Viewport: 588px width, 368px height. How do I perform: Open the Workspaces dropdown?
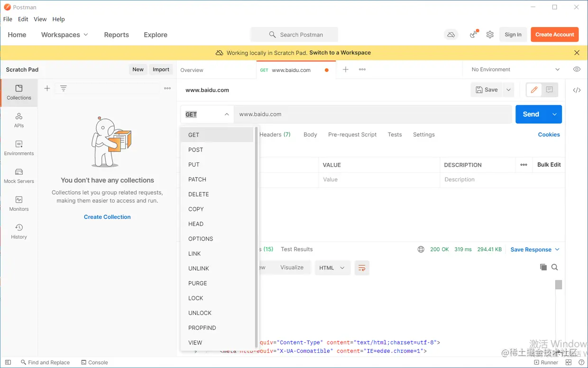click(x=64, y=35)
